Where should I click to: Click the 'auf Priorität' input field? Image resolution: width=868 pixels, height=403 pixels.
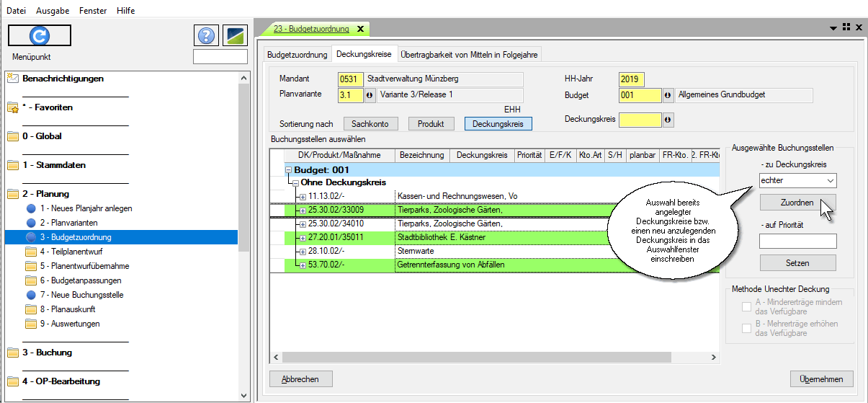[797, 242]
